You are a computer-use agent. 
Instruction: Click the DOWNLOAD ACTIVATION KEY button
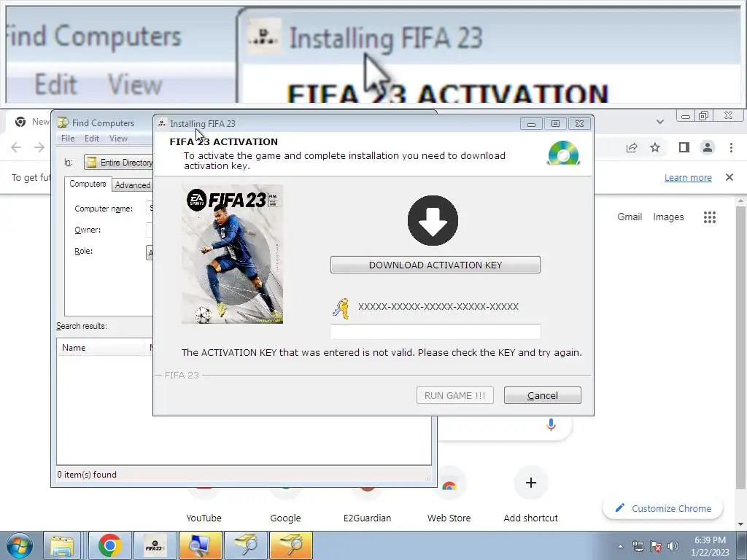click(436, 265)
